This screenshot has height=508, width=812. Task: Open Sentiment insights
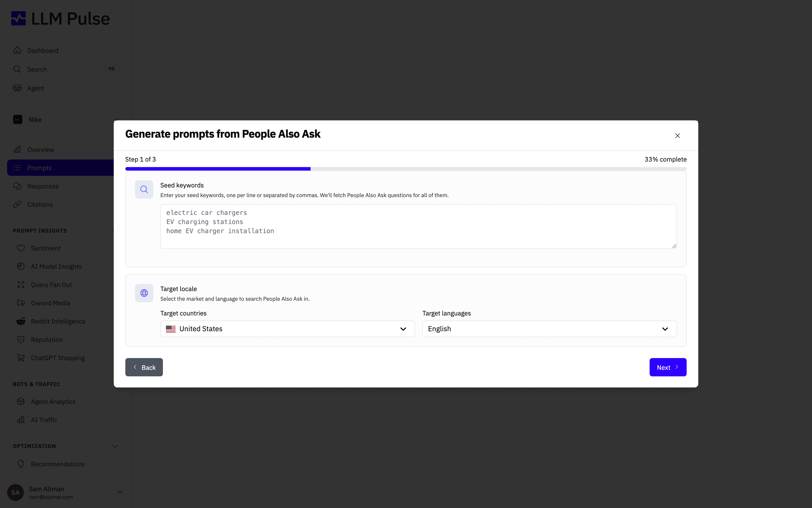pyautogui.click(x=46, y=248)
